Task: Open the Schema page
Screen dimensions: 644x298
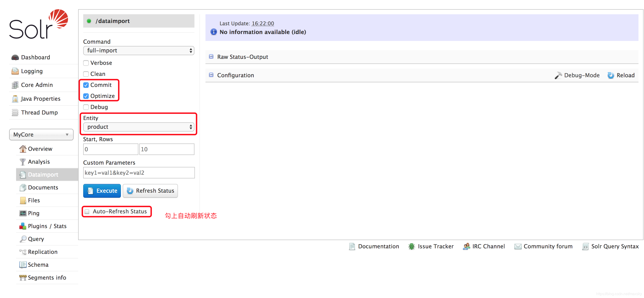Action: point(38,265)
